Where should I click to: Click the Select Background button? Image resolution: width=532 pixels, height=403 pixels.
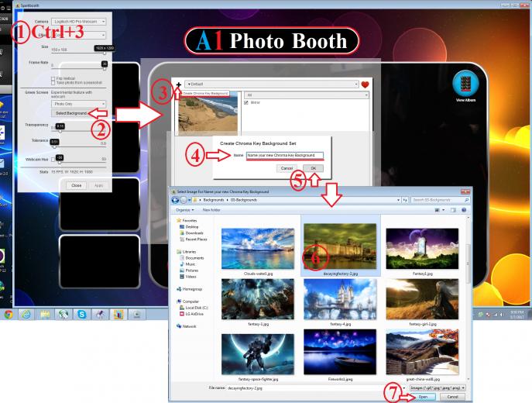71,113
